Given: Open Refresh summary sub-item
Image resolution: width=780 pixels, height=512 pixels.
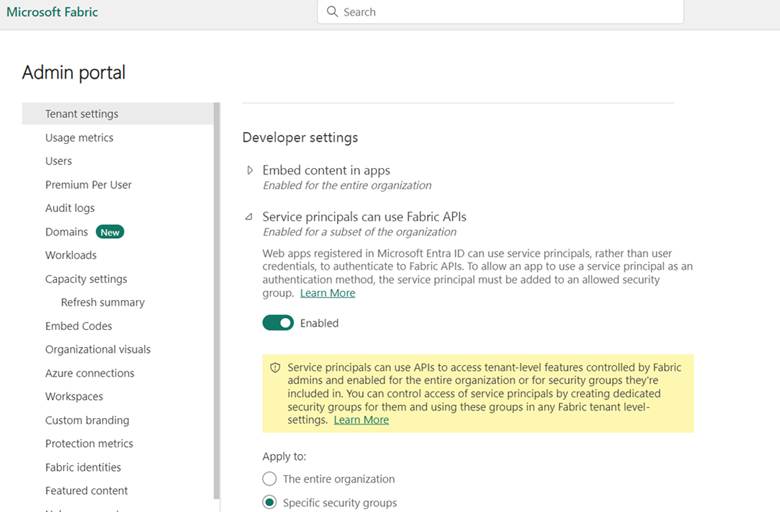Looking at the screenshot, I should (102, 302).
